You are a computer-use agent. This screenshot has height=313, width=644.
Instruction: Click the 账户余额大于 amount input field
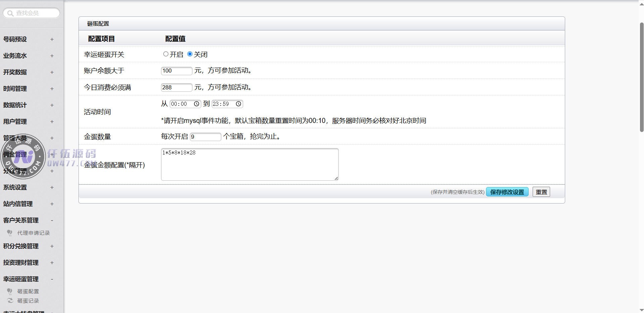click(x=176, y=71)
